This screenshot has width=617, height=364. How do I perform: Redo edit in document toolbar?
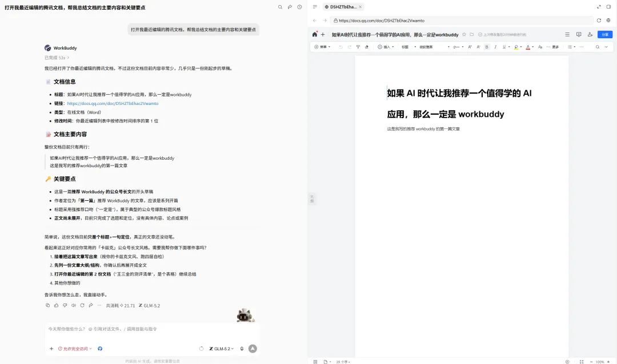point(350,47)
